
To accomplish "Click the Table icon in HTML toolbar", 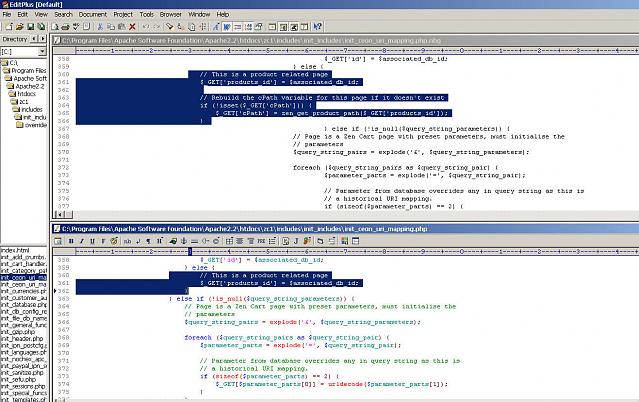I will pos(229,241).
